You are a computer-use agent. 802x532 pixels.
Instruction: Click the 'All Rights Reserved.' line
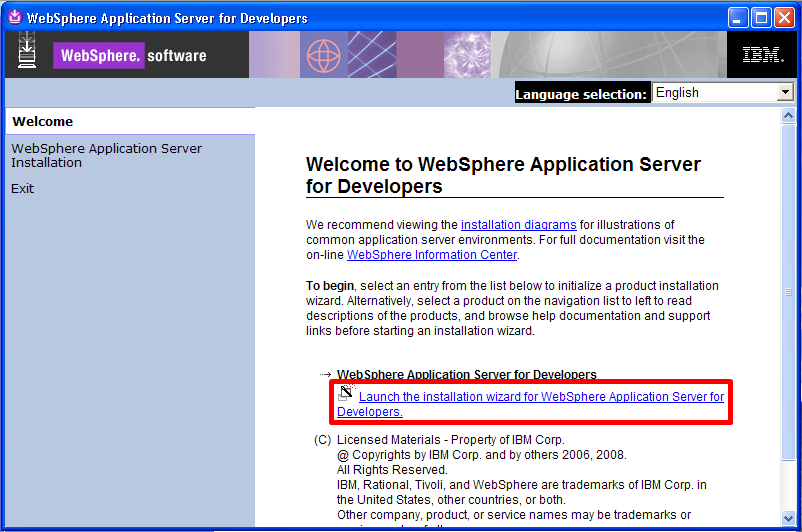(x=392, y=470)
